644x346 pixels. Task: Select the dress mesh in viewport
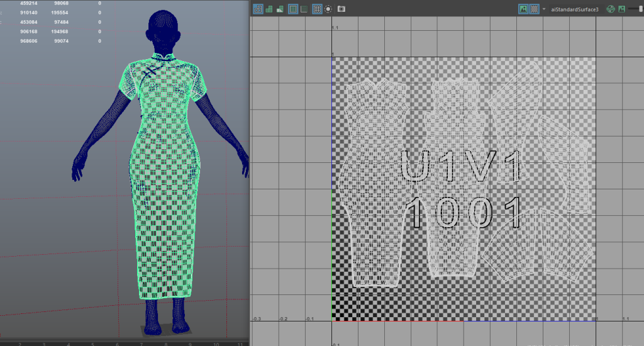[x=165, y=177]
